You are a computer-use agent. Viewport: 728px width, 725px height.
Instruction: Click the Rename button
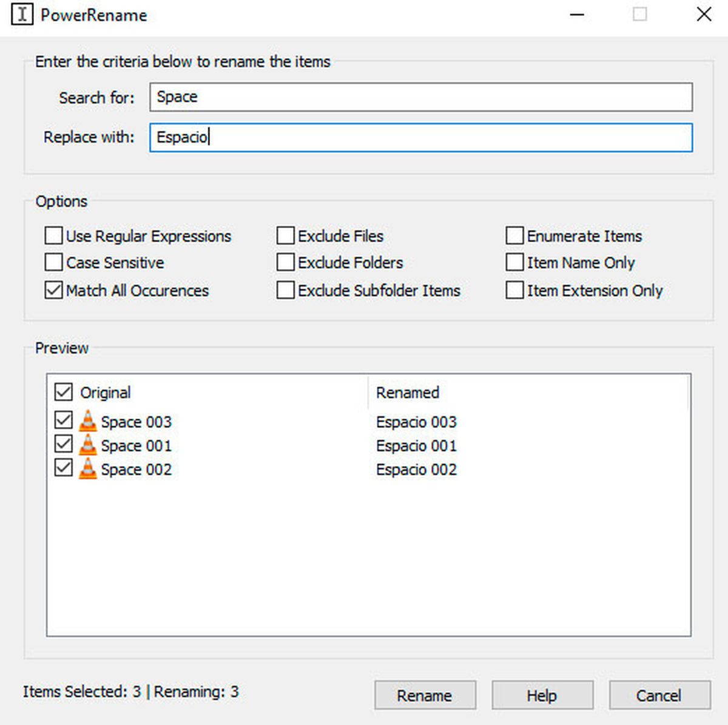(x=424, y=695)
